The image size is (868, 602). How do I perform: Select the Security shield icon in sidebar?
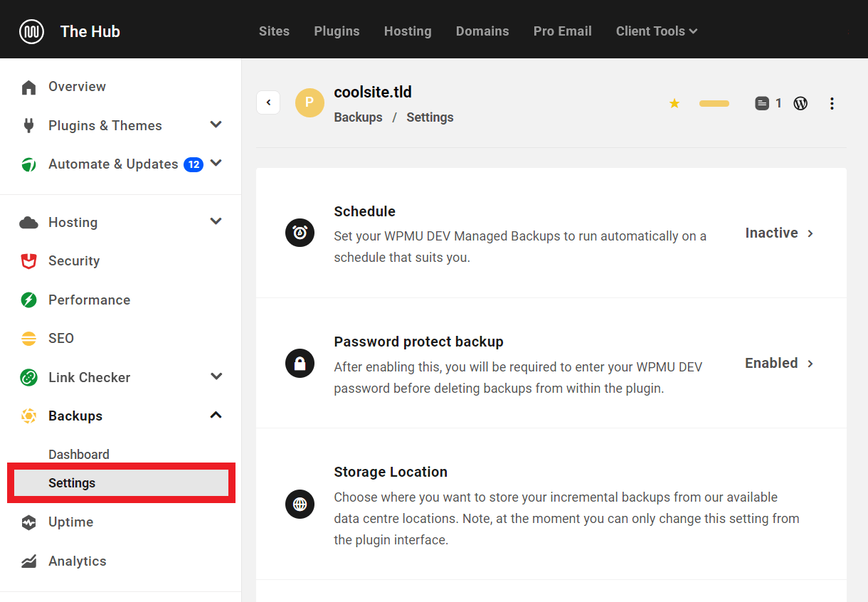pyautogui.click(x=29, y=260)
